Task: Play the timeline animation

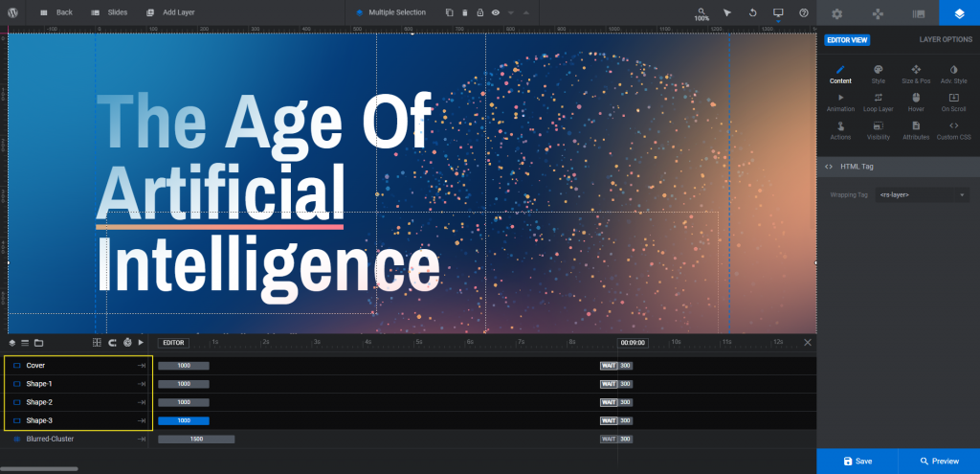Action: 142,342
